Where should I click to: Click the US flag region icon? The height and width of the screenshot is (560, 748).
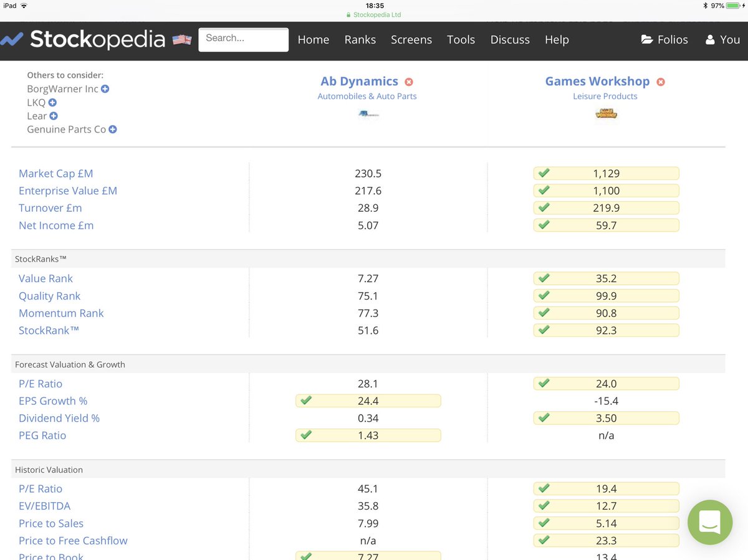[182, 40]
